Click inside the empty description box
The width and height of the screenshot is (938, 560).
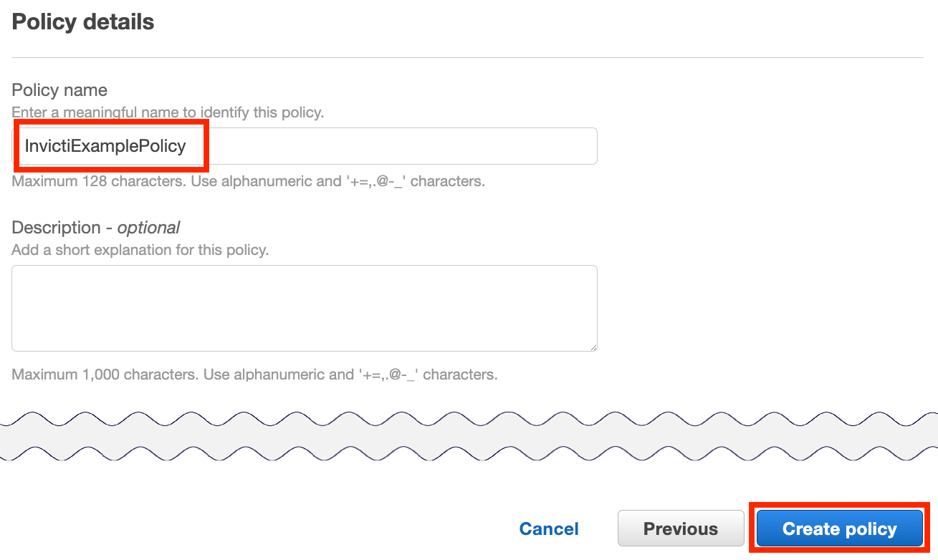(x=305, y=308)
